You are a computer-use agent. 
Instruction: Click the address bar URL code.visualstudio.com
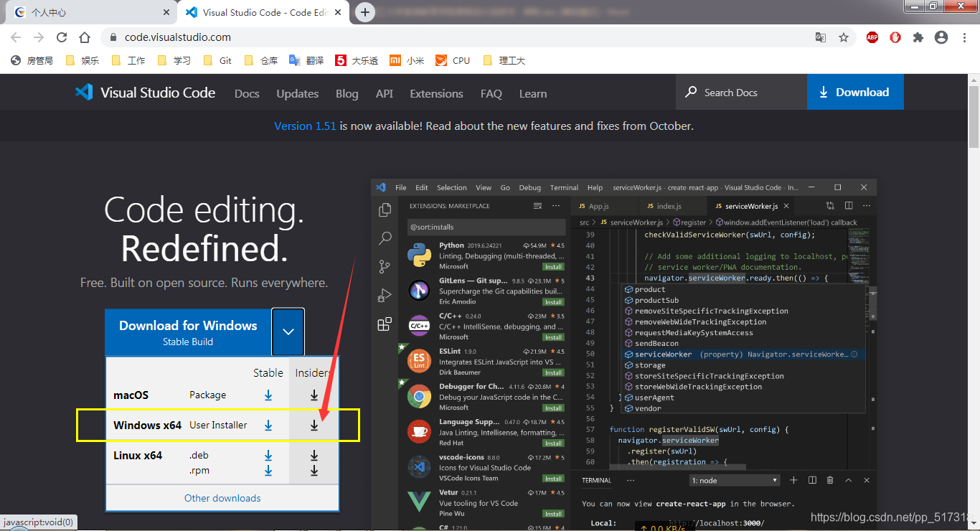point(178,37)
